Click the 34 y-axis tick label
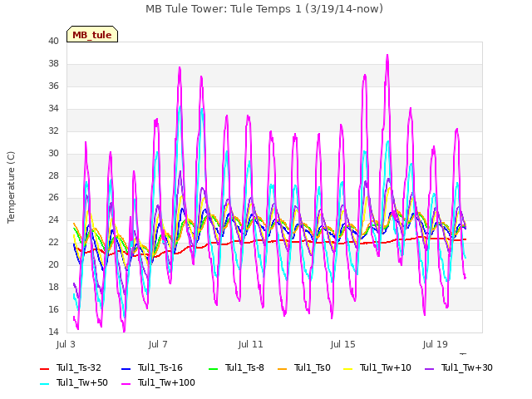The height and width of the screenshot is (399, 532). coord(53,108)
